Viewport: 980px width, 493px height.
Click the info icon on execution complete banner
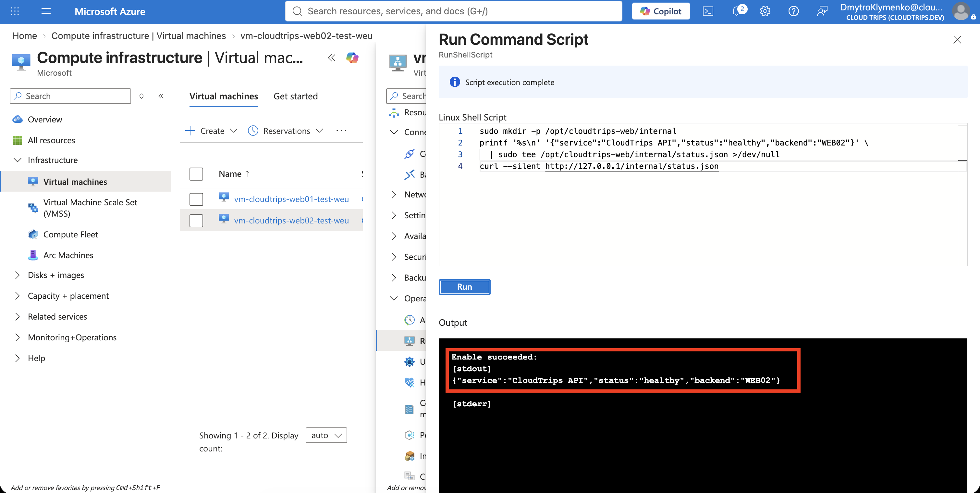pos(455,82)
